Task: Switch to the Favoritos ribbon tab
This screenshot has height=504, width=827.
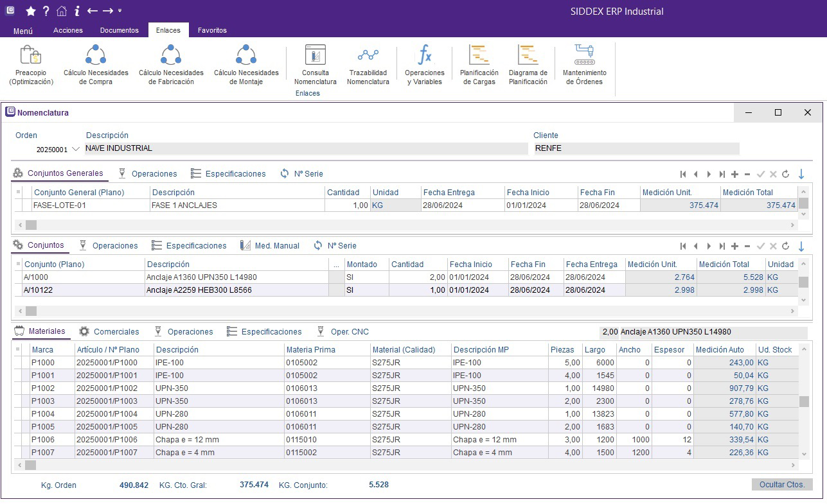Action: pos(212,30)
